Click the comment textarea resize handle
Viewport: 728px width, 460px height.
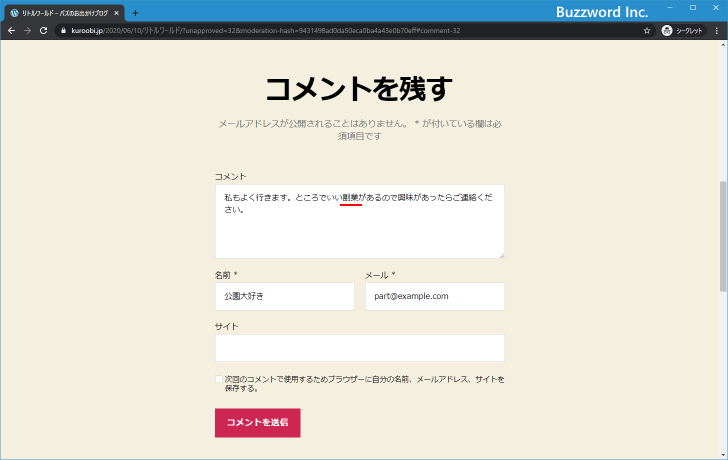click(501, 255)
